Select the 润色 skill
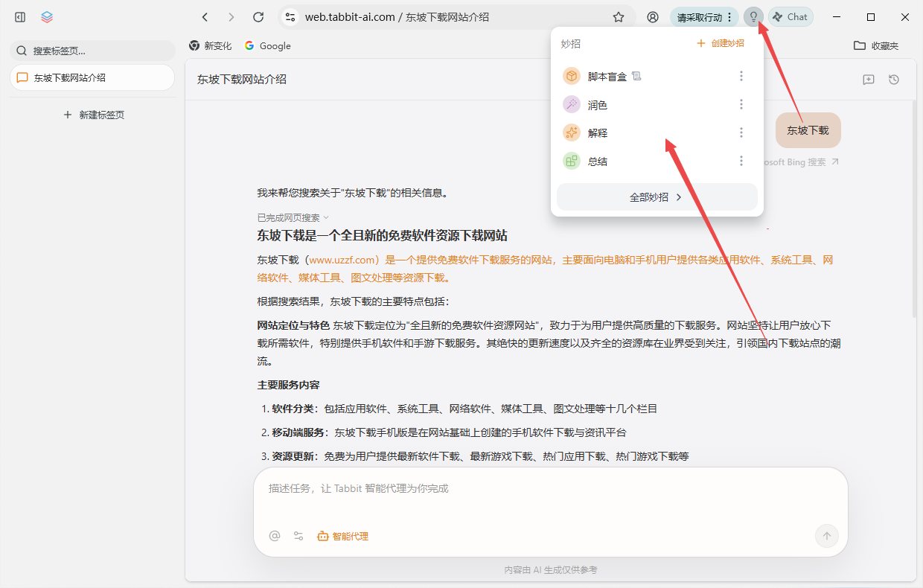 point(597,105)
